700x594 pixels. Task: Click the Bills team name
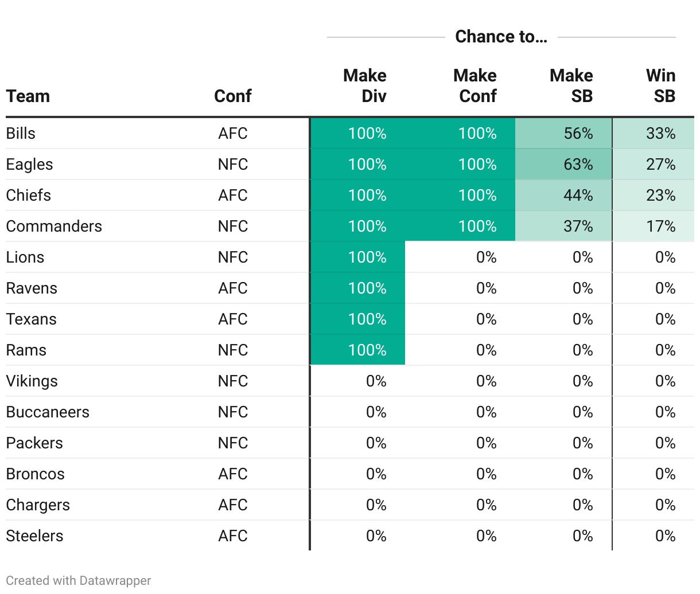21,133
